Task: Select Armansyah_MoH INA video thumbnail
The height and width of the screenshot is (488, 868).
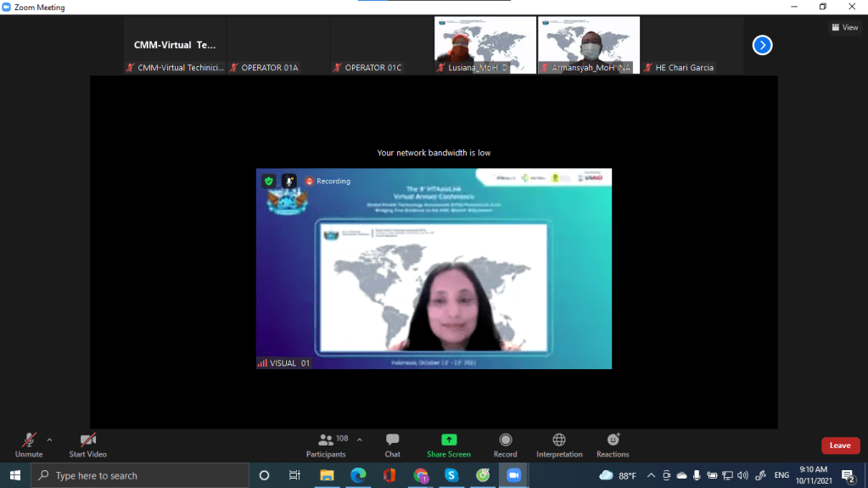Action: [589, 45]
